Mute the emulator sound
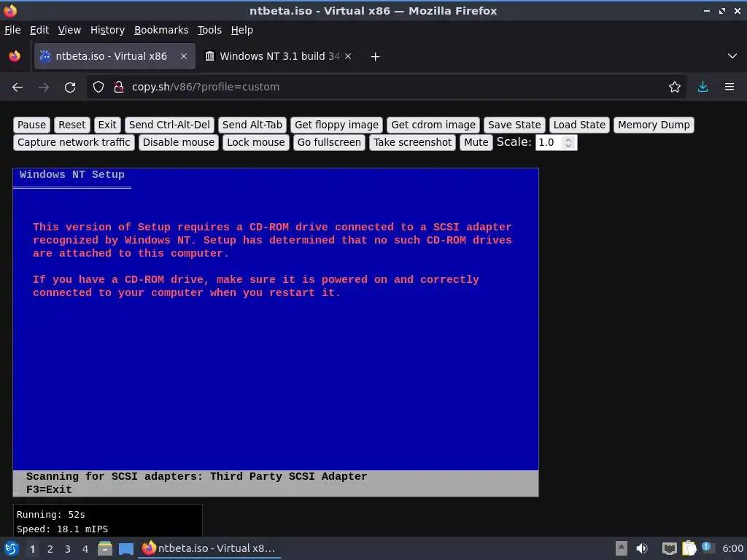The height and width of the screenshot is (560, 747). (476, 142)
